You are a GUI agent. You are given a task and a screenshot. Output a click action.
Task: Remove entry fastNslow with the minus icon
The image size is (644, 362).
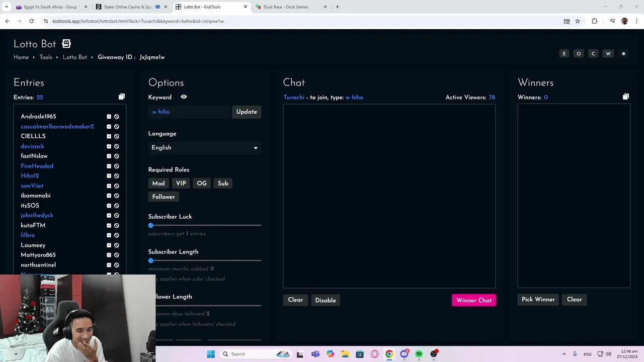click(x=109, y=156)
